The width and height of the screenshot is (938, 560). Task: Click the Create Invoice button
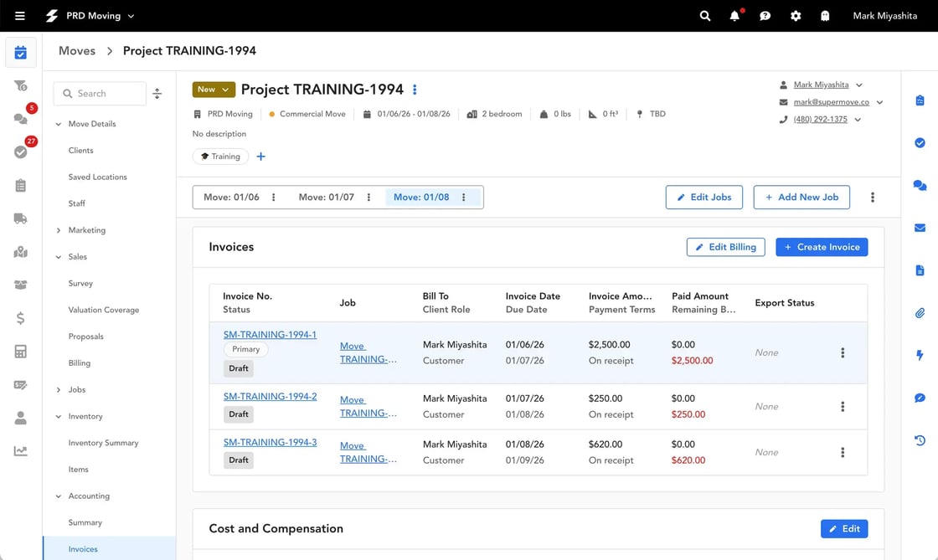click(822, 247)
